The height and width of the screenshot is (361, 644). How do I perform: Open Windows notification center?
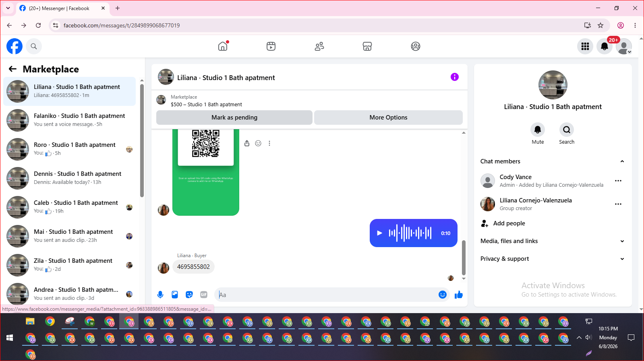(631, 338)
